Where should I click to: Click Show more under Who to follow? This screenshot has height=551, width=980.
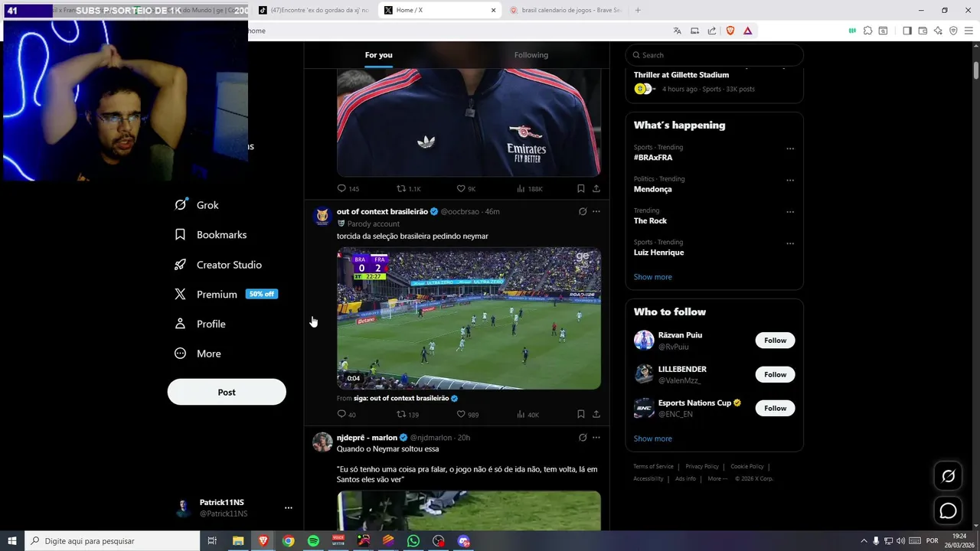(x=652, y=439)
